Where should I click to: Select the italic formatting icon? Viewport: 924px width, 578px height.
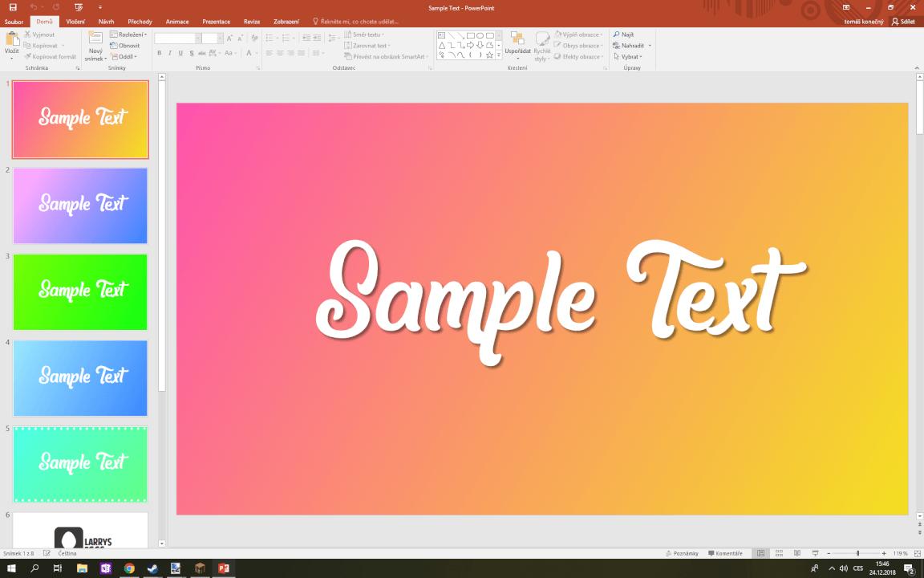point(170,53)
